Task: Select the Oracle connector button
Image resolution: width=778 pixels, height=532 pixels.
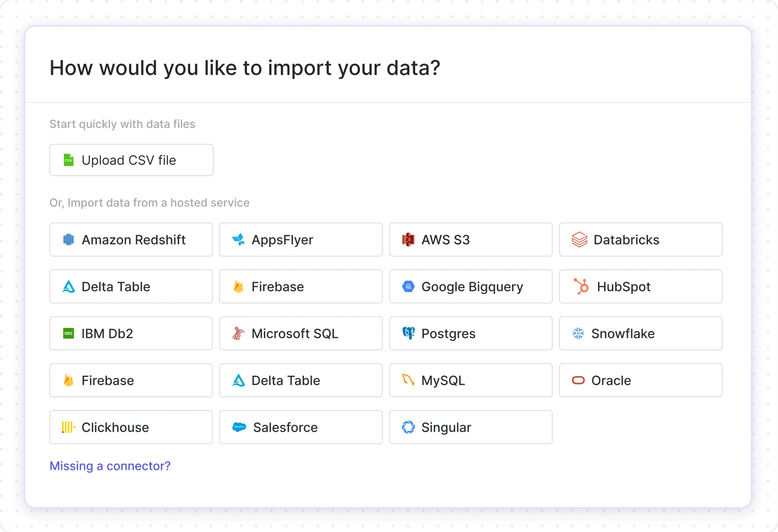Action: click(x=641, y=380)
